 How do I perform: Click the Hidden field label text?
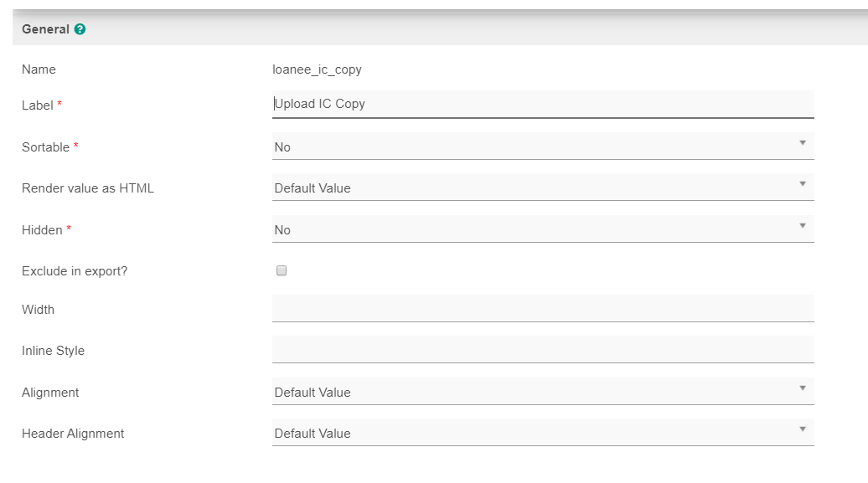coord(42,230)
